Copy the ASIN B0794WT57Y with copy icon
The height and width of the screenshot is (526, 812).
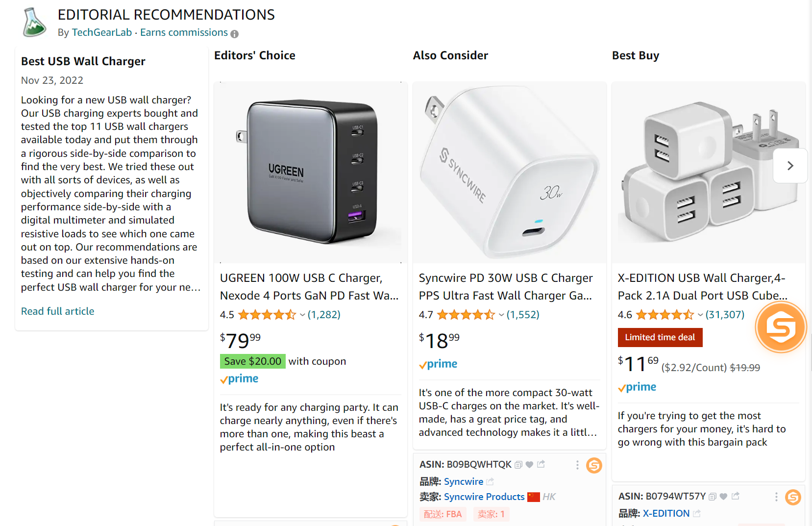[713, 497]
